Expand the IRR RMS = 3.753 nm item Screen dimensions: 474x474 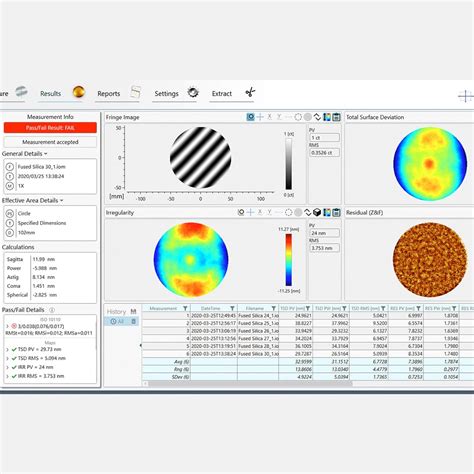coord(7,376)
